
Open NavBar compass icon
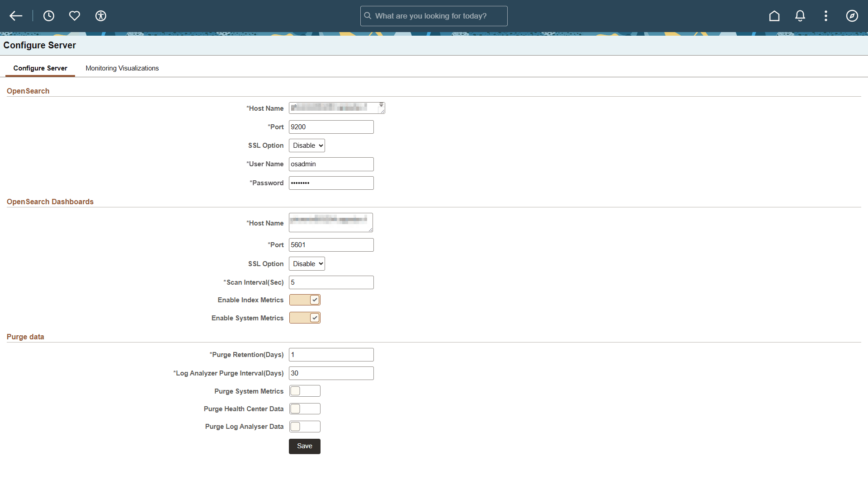852,16
